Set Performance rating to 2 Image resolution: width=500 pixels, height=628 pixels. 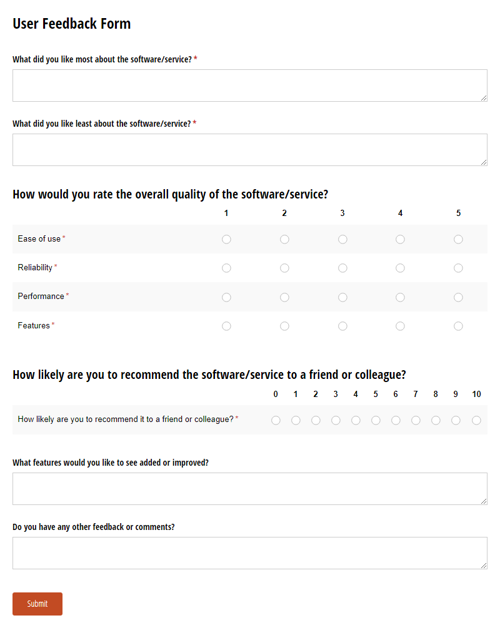click(x=284, y=297)
